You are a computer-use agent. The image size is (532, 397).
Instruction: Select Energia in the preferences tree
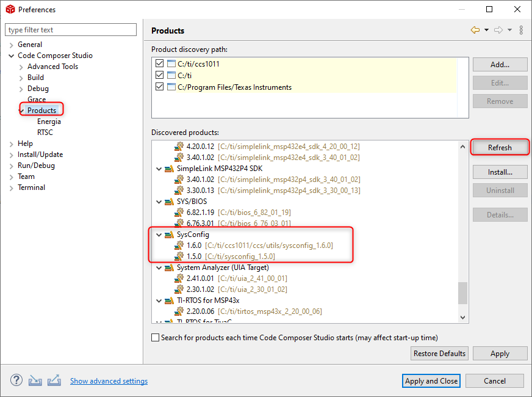(49, 122)
